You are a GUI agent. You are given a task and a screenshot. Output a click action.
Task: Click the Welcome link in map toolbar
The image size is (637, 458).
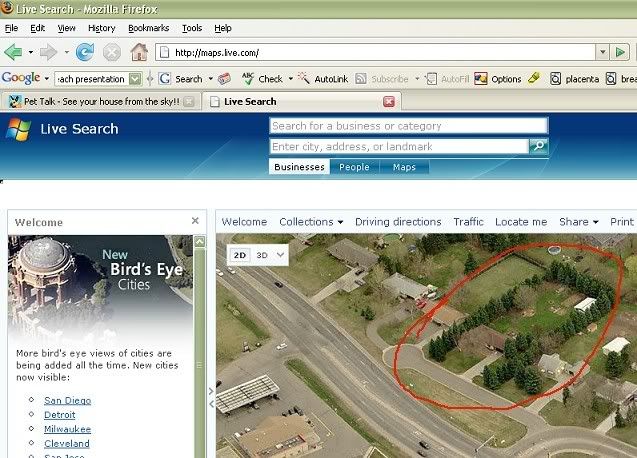coord(244,222)
